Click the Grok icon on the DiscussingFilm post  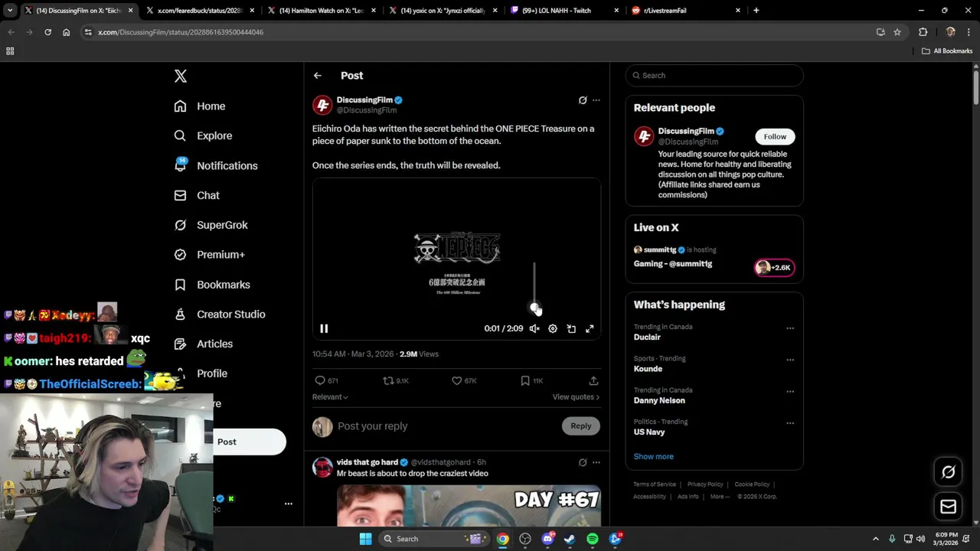pos(583,100)
